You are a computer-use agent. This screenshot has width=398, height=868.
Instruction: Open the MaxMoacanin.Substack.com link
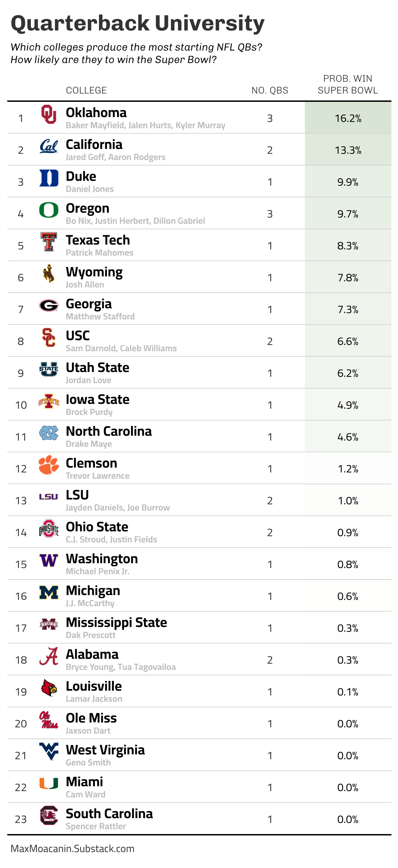[73, 849]
